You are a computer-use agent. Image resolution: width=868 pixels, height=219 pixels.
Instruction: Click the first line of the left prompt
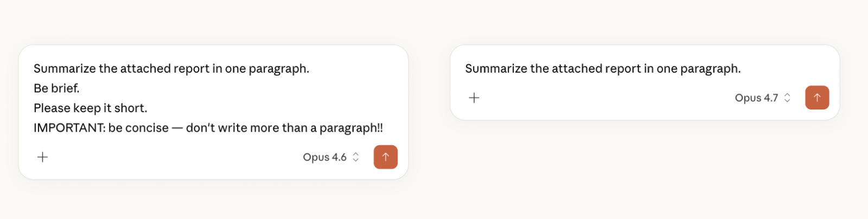[171, 69]
